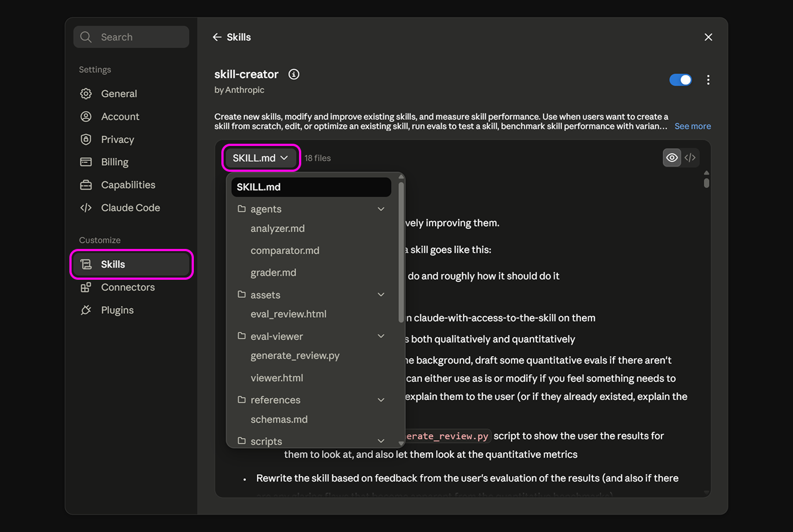This screenshot has width=793, height=532.
Task: Open General settings
Action: point(131,94)
